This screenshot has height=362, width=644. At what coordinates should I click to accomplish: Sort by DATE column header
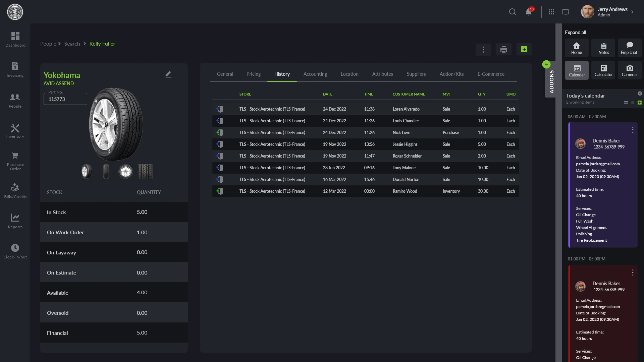(x=327, y=94)
